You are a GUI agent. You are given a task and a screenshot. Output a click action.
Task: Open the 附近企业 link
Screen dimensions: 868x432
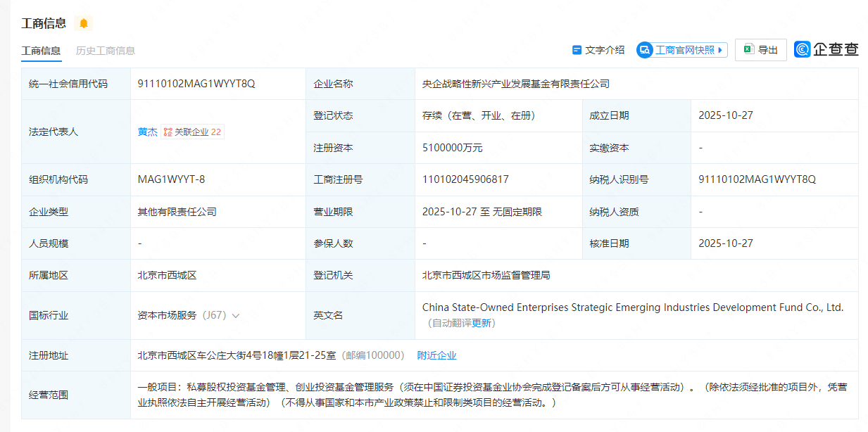tap(436, 355)
